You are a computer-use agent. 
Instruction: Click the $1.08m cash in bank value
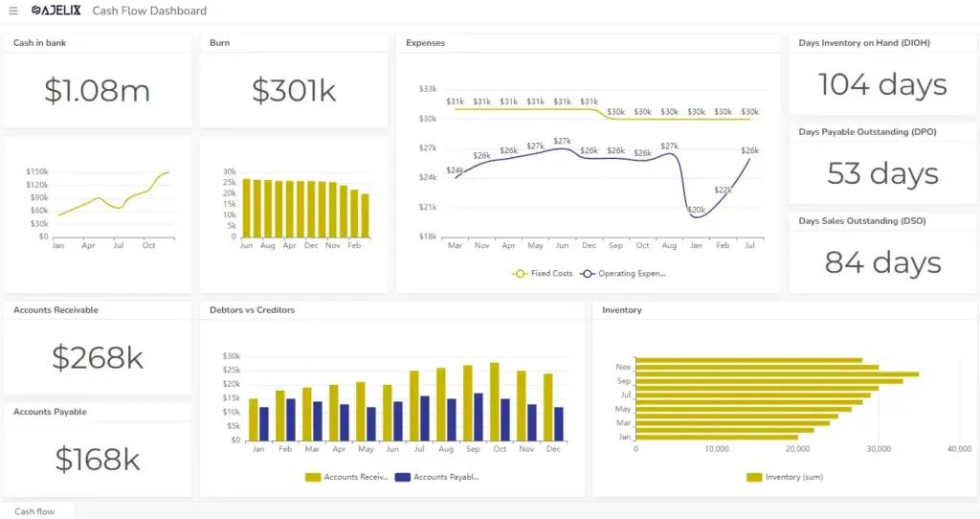tap(98, 91)
